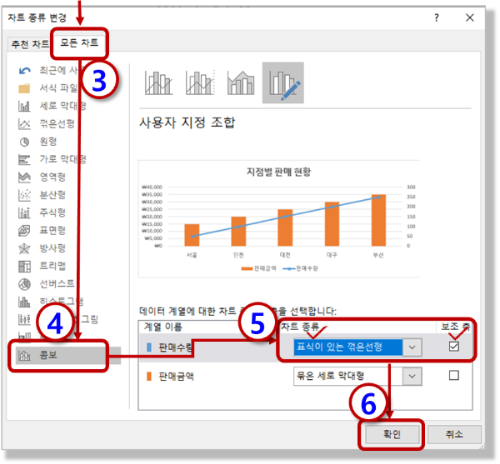Choose the Radar chart icon

coord(24,248)
